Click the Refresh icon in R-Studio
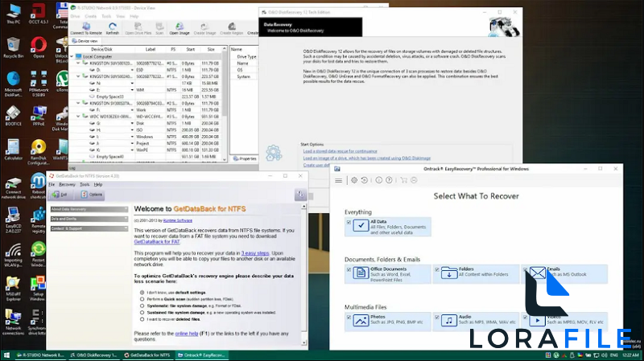Image resolution: width=644 pixels, height=361 pixels. click(x=112, y=27)
